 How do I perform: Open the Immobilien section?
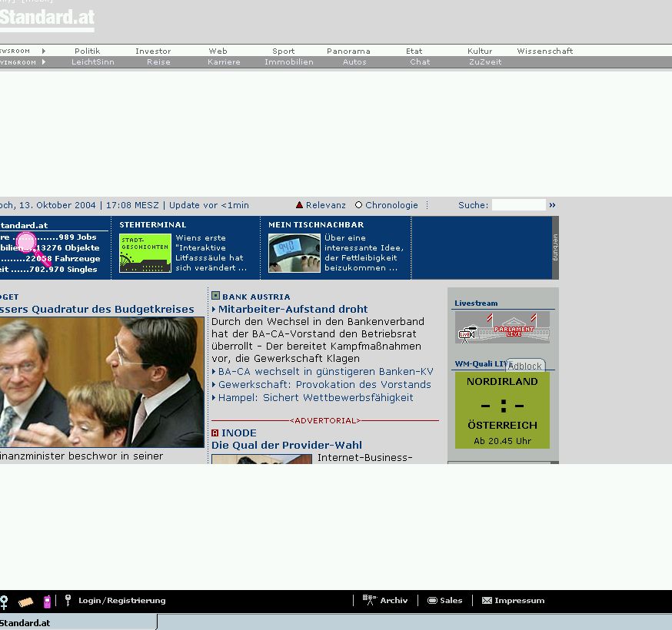(289, 62)
